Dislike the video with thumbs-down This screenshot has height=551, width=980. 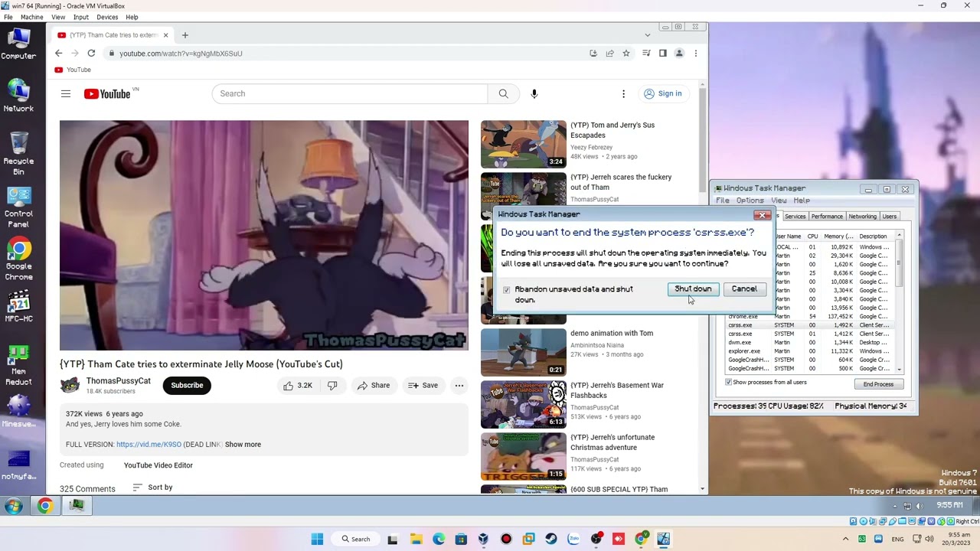(x=332, y=385)
